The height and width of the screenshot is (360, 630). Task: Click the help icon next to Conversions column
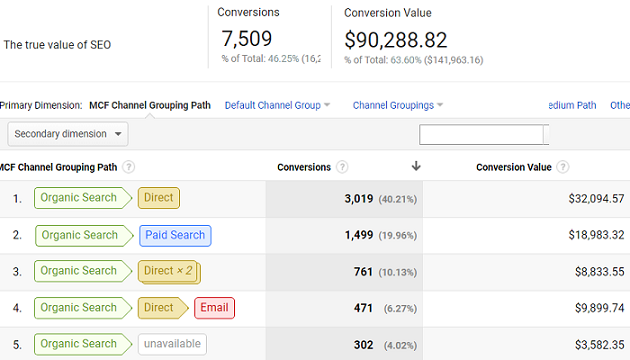(342, 167)
